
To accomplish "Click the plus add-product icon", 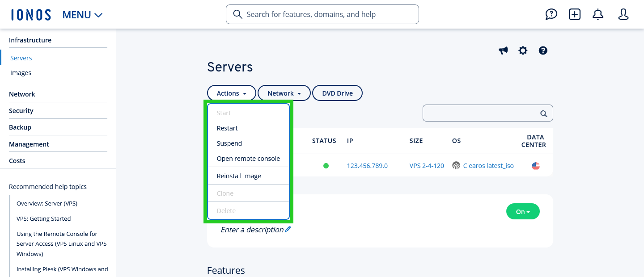I will click(x=575, y=14).
